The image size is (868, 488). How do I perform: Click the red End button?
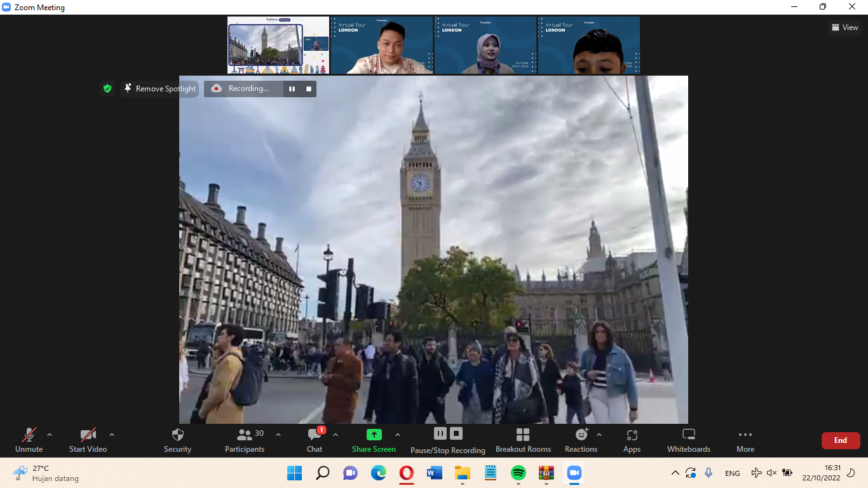[840, 440]
